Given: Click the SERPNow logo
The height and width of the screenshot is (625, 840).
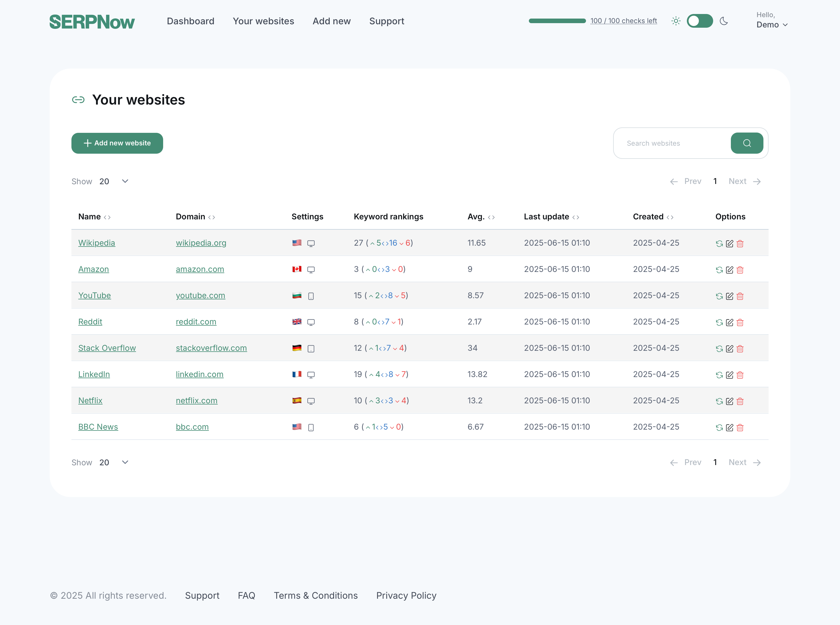Looking at the screenshot, I should tap(92, 21).
